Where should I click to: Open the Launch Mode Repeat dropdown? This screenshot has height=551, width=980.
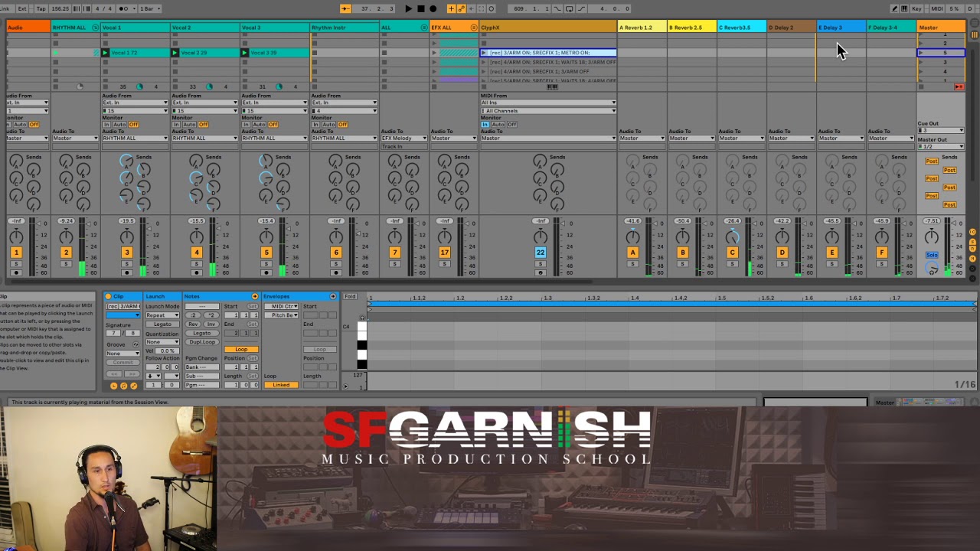162,315
